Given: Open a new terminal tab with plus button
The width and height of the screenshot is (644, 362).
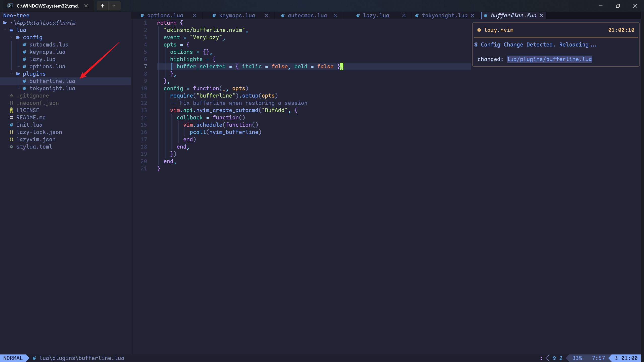Looking at the screenshot, I should click(102, 6).
